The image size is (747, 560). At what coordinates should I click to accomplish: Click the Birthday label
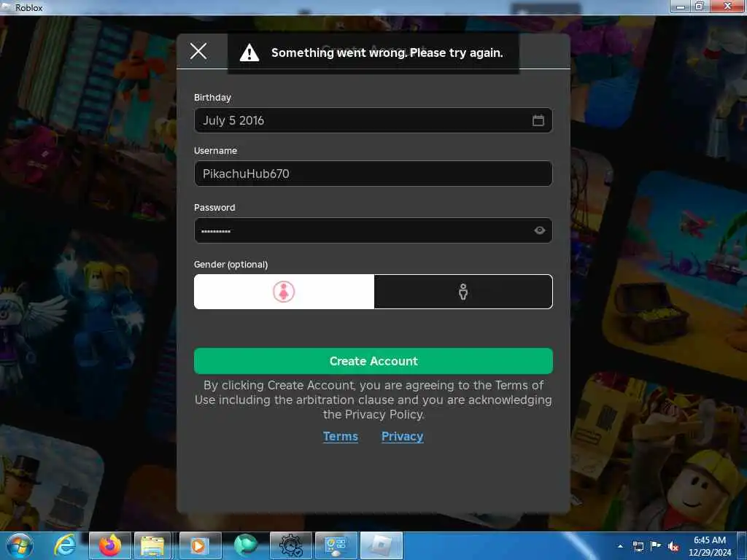(x=212, y=98)
